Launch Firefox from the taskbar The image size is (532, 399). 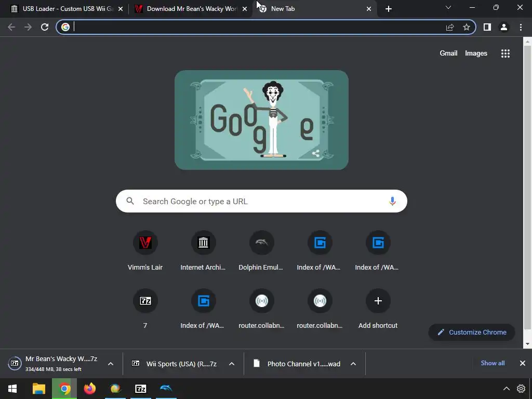pos(89,389)
